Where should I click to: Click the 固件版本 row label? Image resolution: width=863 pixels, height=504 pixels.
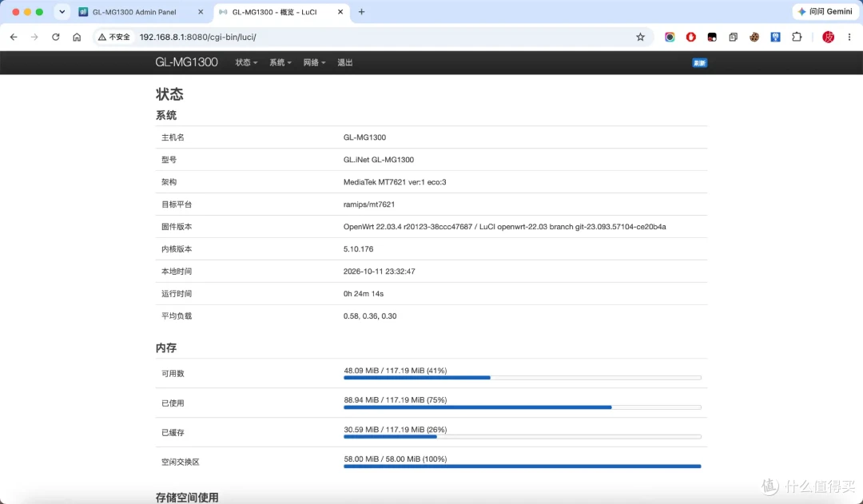tap(177, 227)
